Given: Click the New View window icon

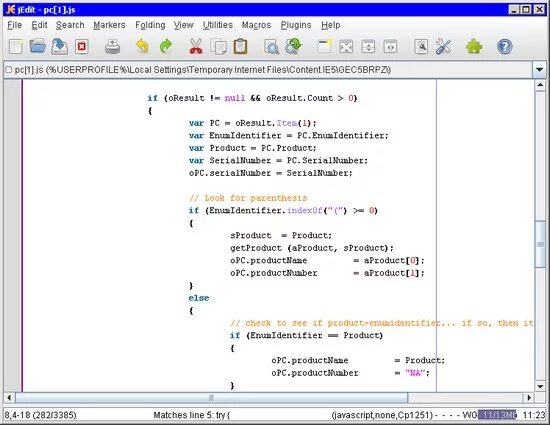Looking at the screenshot, I should [324, 46].
